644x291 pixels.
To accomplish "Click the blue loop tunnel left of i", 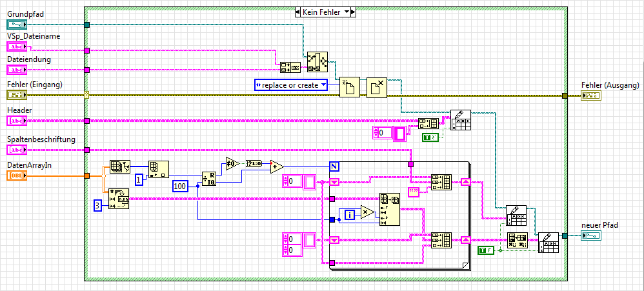I will coord(332,219).
